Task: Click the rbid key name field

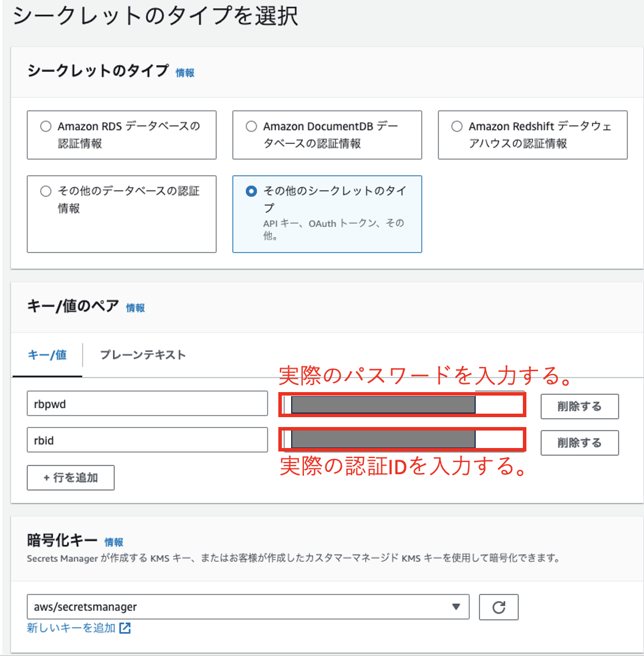Action: (147, 440)
